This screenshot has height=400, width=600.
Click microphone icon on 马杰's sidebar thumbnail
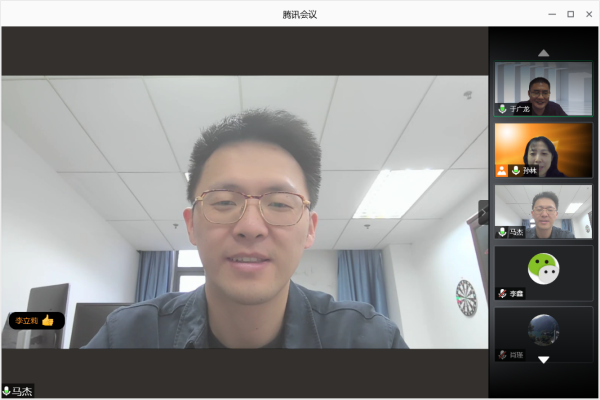[x=502, y=231]
